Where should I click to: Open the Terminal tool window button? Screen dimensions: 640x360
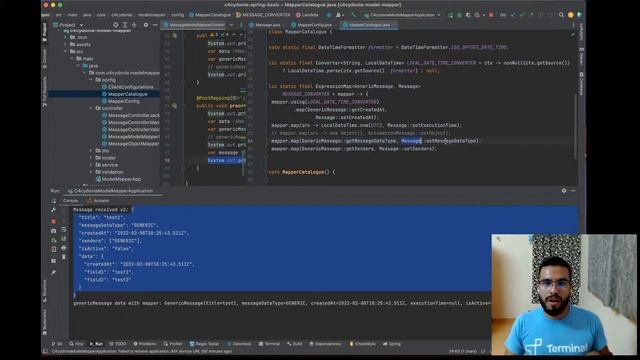(269, 344)
